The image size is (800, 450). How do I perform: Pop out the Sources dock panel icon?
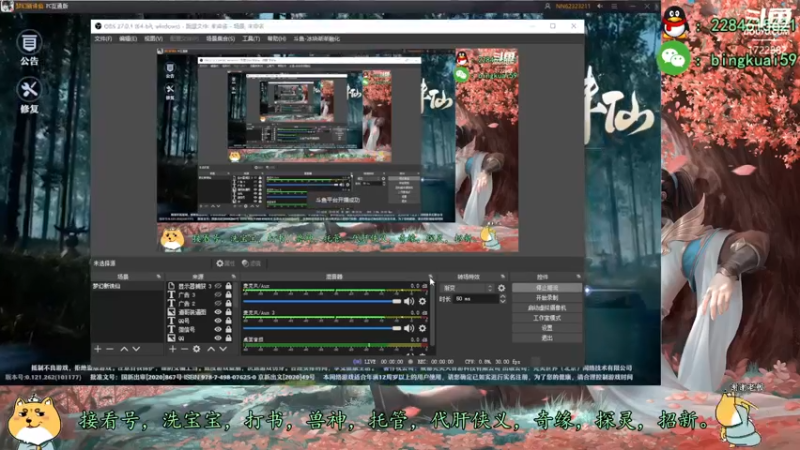[234, 277]
